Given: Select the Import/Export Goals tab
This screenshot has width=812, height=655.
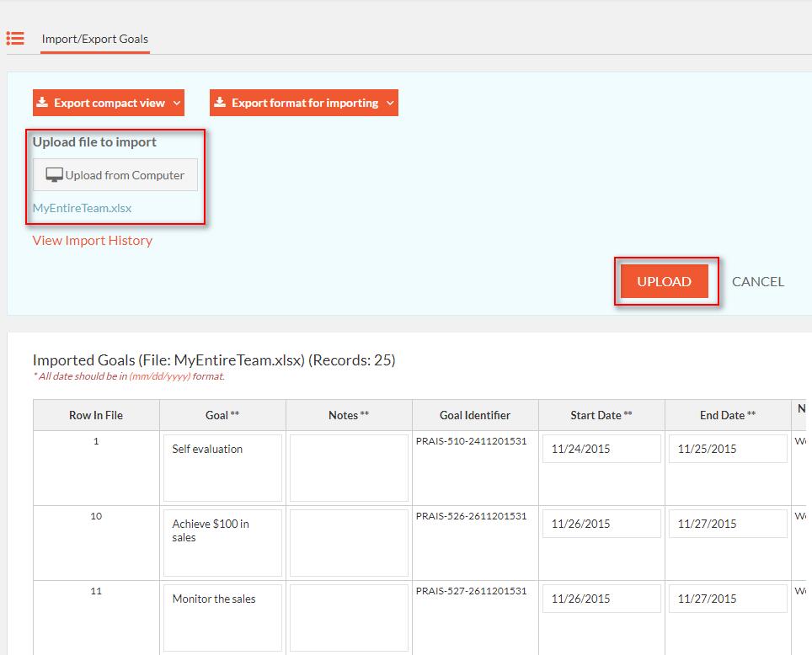Looking at the screenshot, I should tap(95, 39).
